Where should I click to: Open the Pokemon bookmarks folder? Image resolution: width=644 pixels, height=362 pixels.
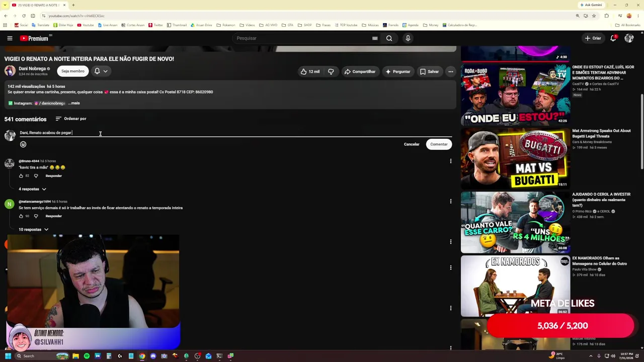click(225, 25)
